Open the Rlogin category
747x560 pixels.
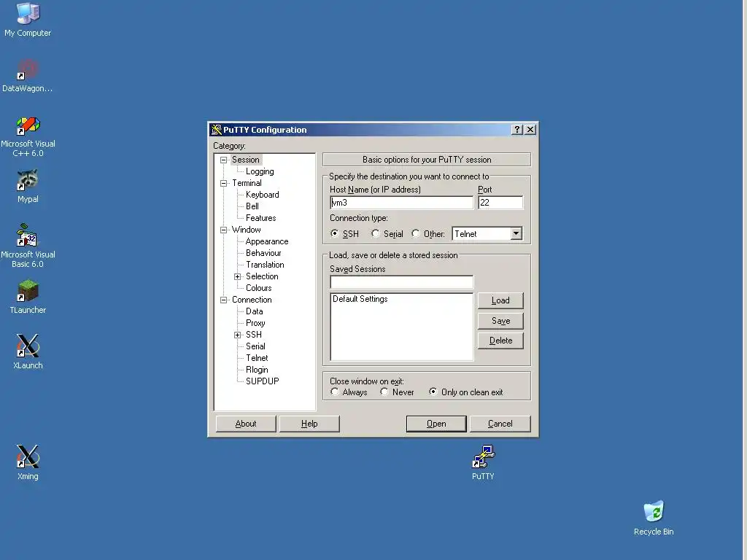(x=257, y=370)
